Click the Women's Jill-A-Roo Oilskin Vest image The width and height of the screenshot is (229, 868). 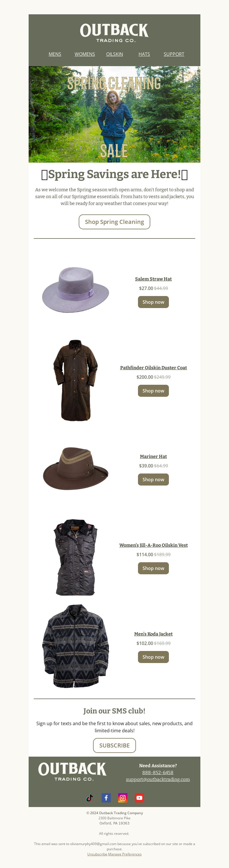point(76,557)
